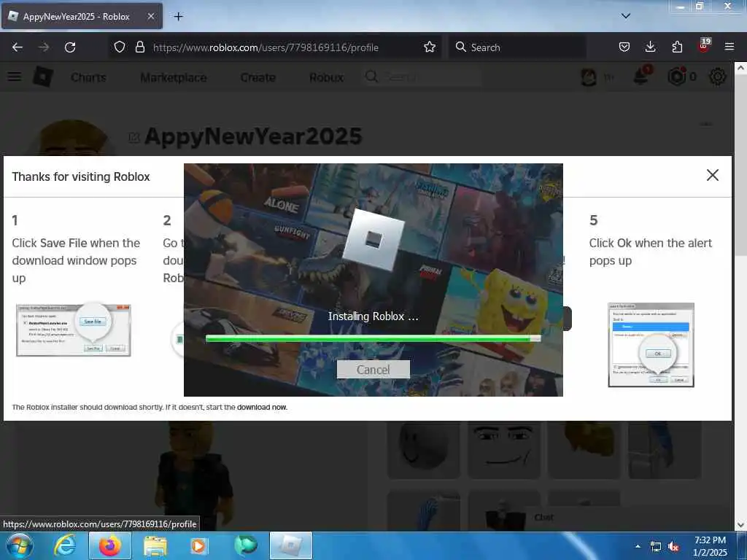Open the network tray icon

656,546
